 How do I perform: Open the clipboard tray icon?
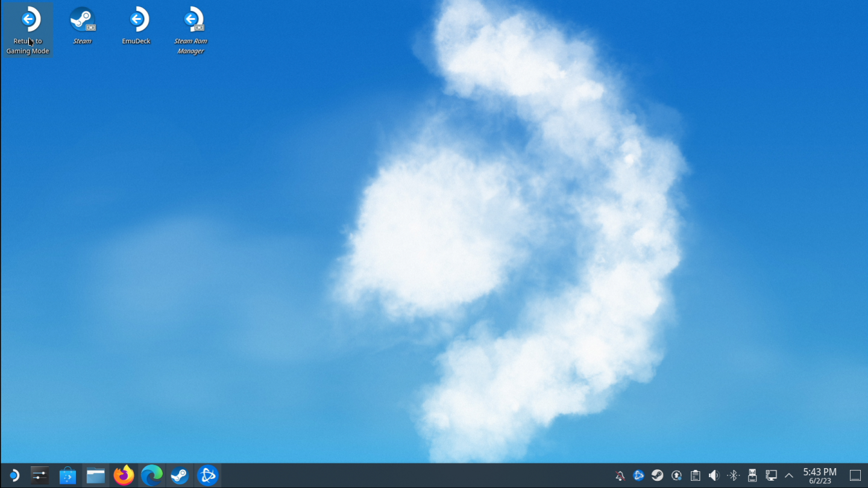(x=695, y=476)
